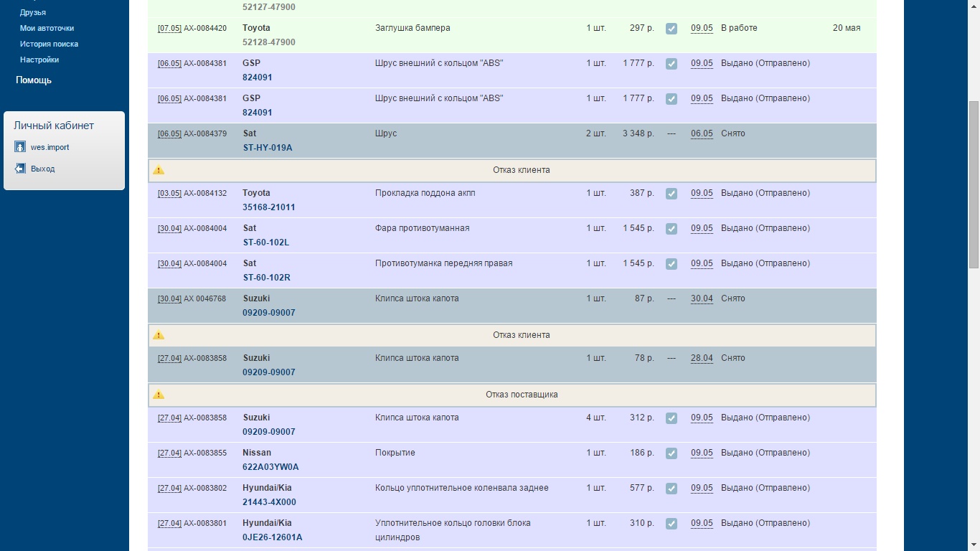Click the [03.05] date of order AX-0084132
This screenshot has width=980, height=551.
point(169,194)
